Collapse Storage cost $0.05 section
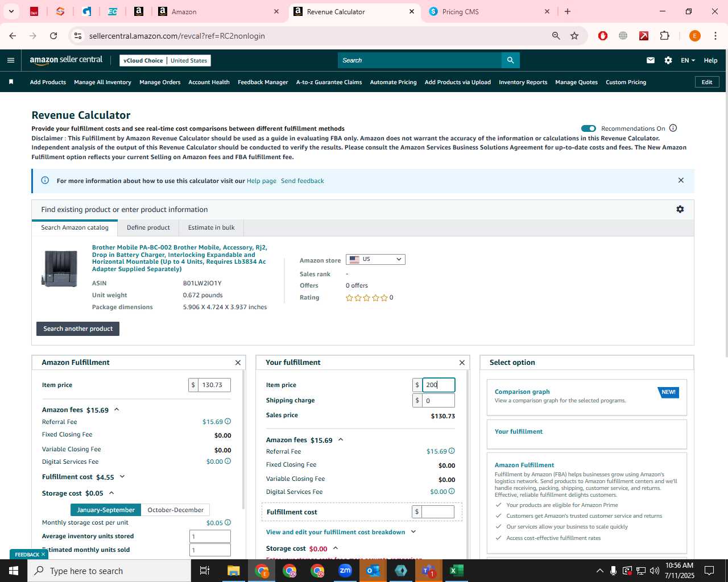The width and height of the screenshot is (728, 582). [x=111, y=493]
